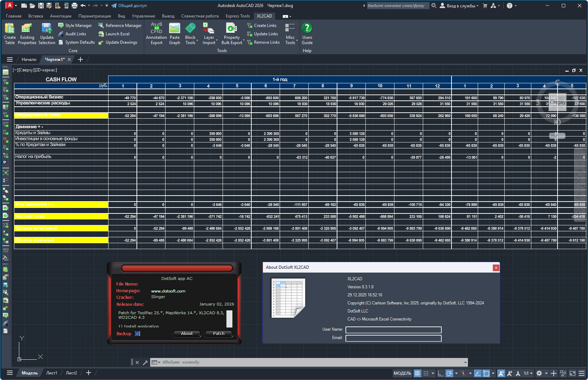Select the Лист1 layout tab
Image resolution: width=588 pixels, height=380 pixels.
click(x=52, y=373)
